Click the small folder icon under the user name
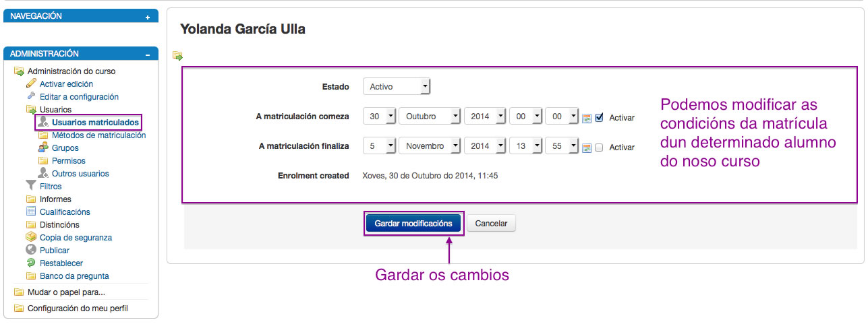The width and height of the screenshot is (868, 326). 177,55
